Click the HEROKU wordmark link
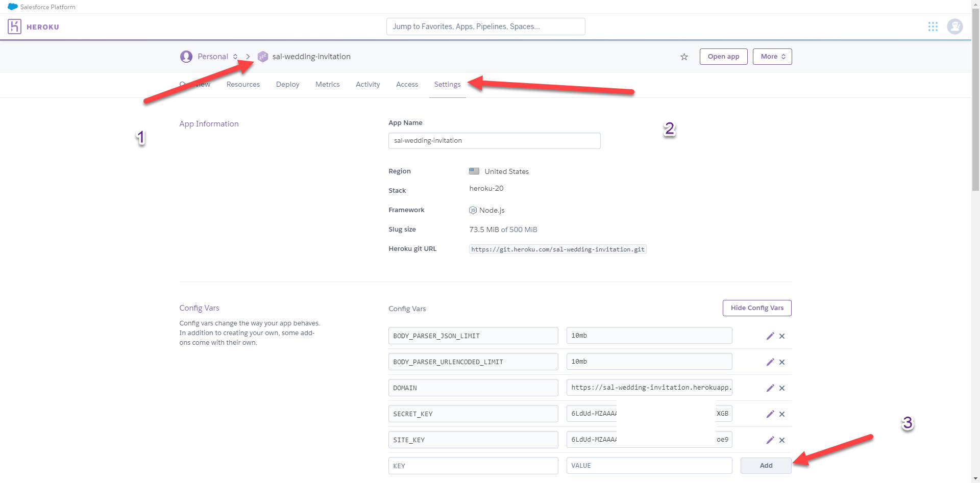The width and height of the screenshot is (980, 483). coord(43,27)
